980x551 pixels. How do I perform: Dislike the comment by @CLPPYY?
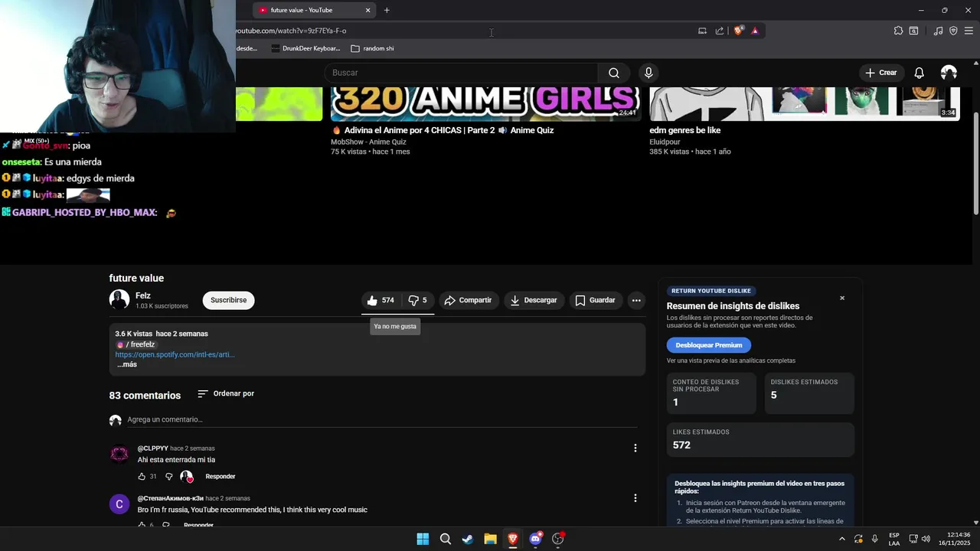(x=169, y=476)
